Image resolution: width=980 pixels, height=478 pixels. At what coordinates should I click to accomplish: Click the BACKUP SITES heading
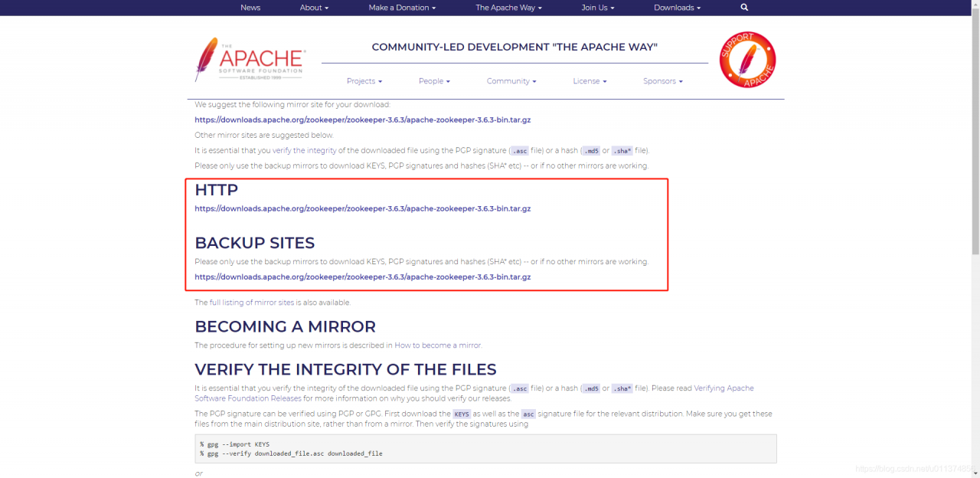(x=254, y=243)
